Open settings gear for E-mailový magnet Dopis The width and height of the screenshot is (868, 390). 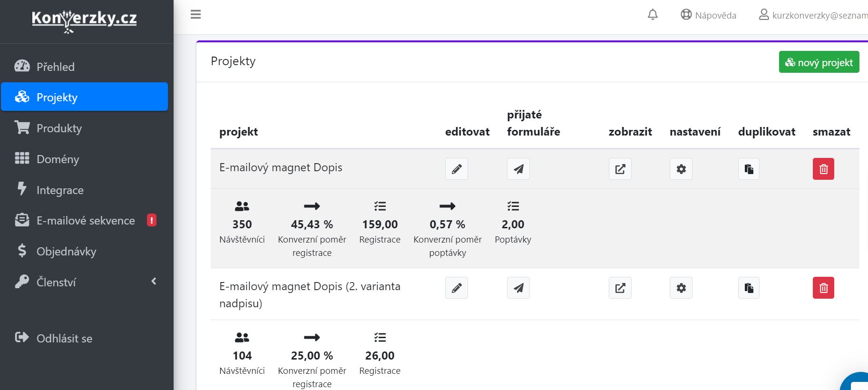[x=681, y=169]
